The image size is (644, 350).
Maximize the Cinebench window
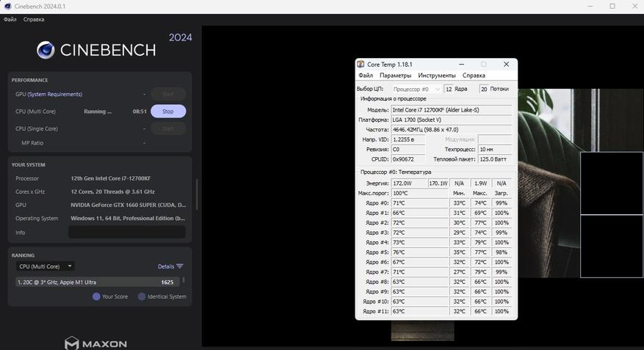(612, 6)
